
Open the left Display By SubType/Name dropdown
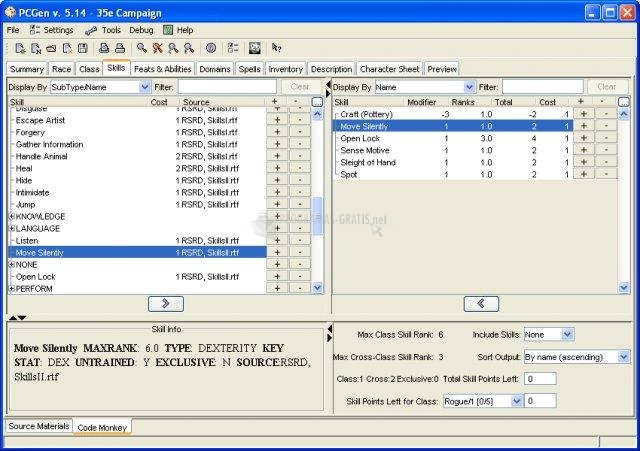click(x=144, y=87)
